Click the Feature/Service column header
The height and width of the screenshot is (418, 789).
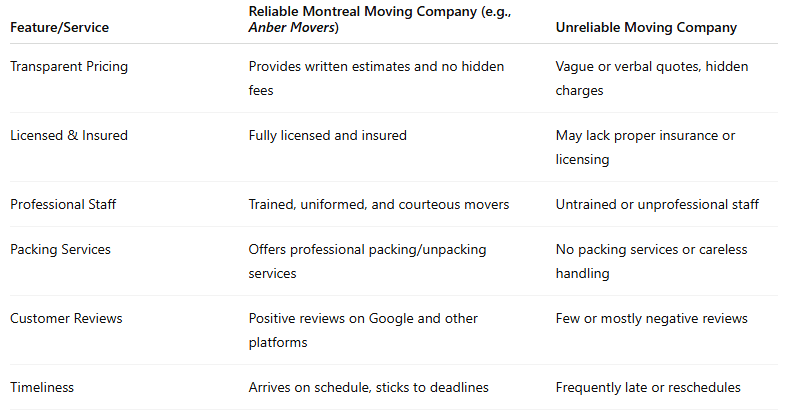click(59, 27)
